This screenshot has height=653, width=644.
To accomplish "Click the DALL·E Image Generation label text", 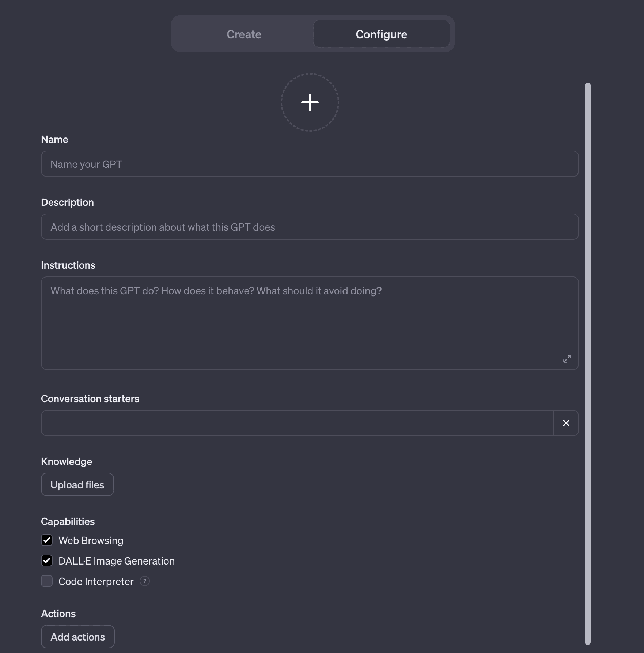I will tap(116, 561).
